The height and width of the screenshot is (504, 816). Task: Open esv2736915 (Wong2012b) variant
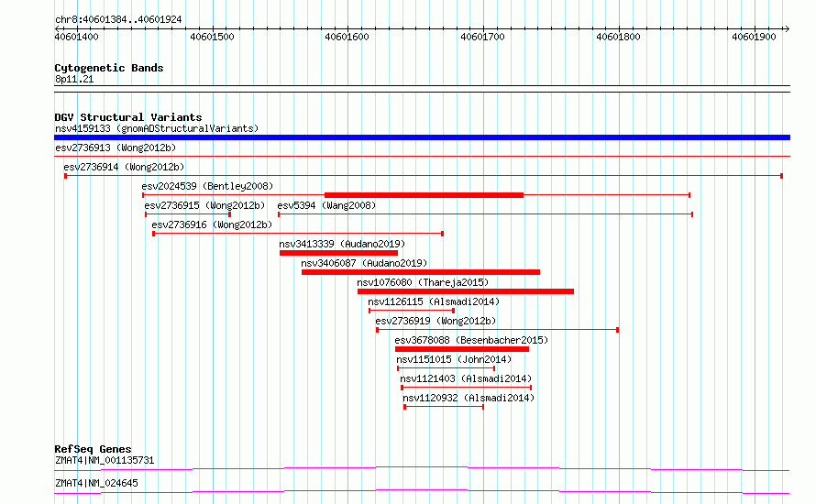204,205
